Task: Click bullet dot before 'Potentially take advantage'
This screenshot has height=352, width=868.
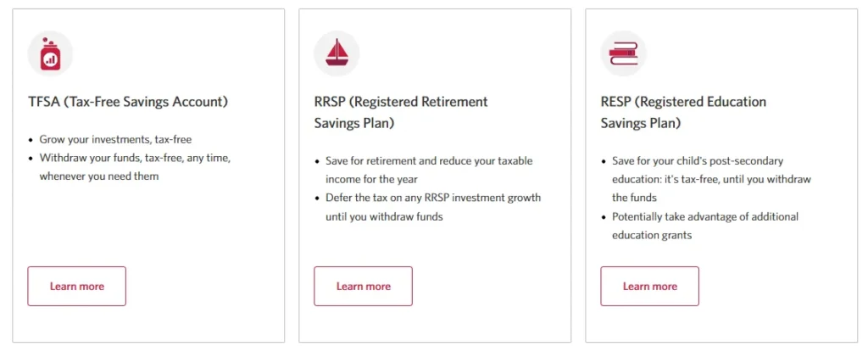Action: [x=604, y=217]
